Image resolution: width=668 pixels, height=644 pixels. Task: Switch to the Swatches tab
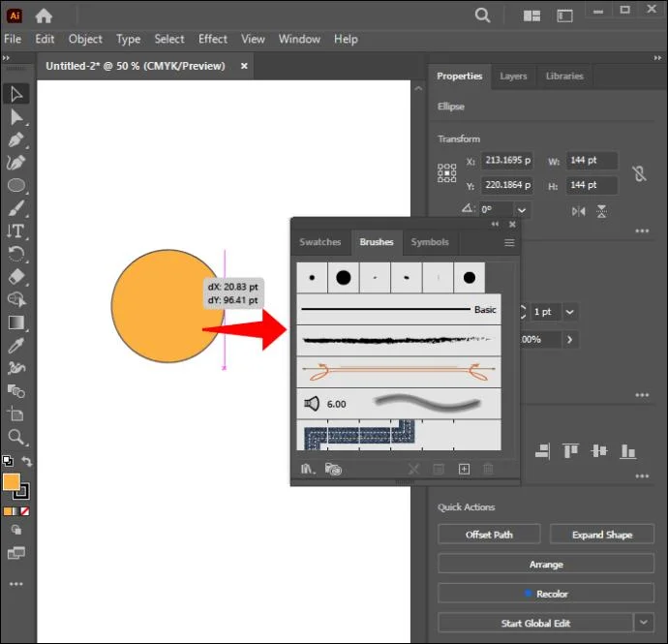319,242
